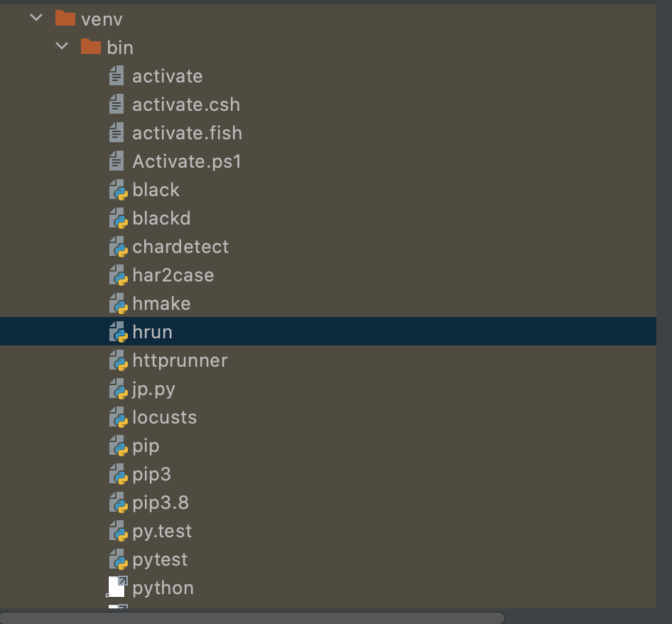The image size is (672, 624).
Task: Click the horizontal scrollbar at the bottom
Action: (252, 618)
